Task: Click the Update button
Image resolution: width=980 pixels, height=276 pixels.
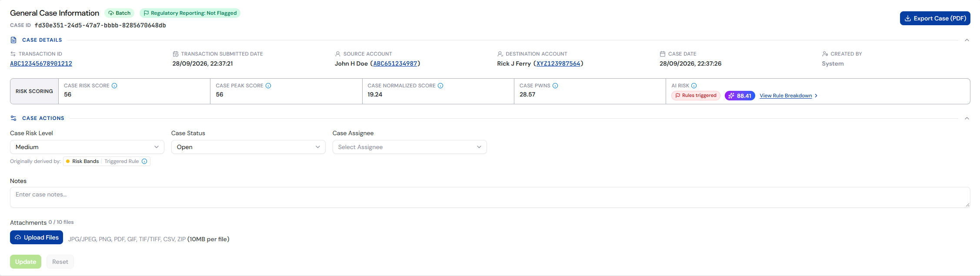Action: (26, 262)
